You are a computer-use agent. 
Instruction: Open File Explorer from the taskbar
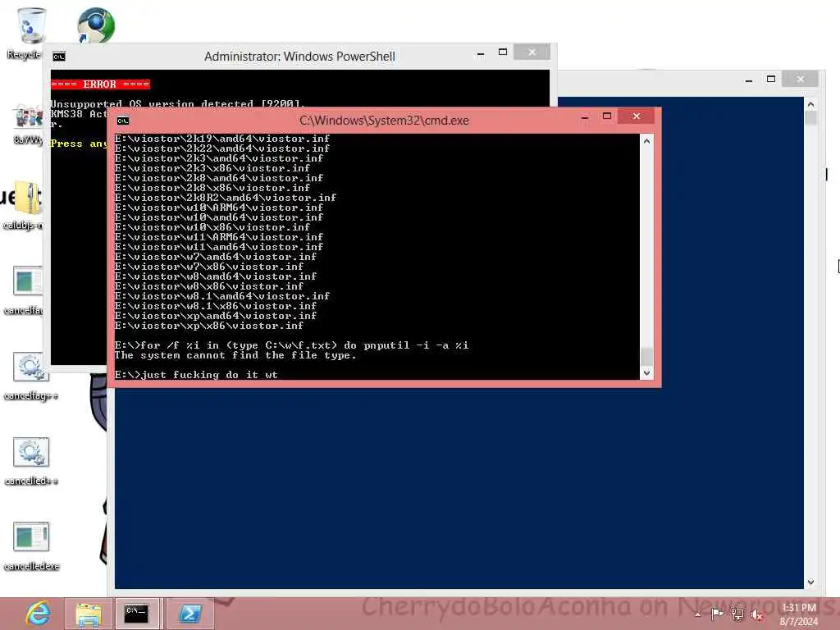tap(89, 614)
